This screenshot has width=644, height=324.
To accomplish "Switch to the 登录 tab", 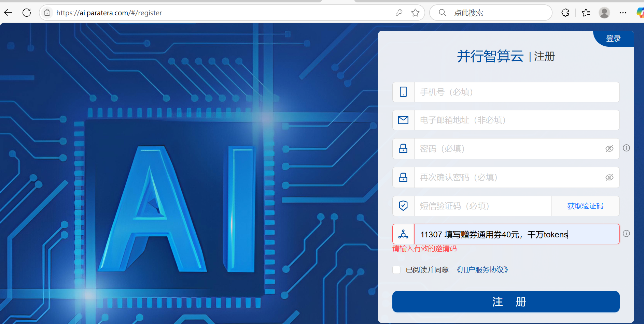I will click(613, 39).
